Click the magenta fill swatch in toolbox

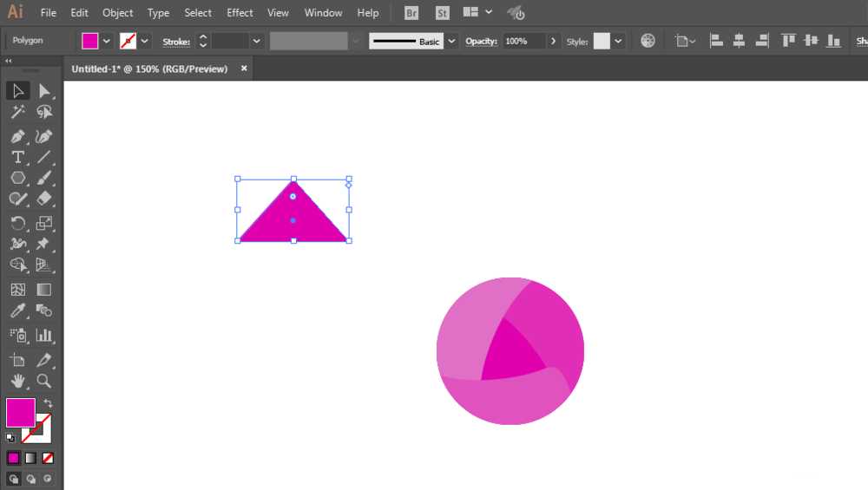pyautogui.click(x=21, y=413)
